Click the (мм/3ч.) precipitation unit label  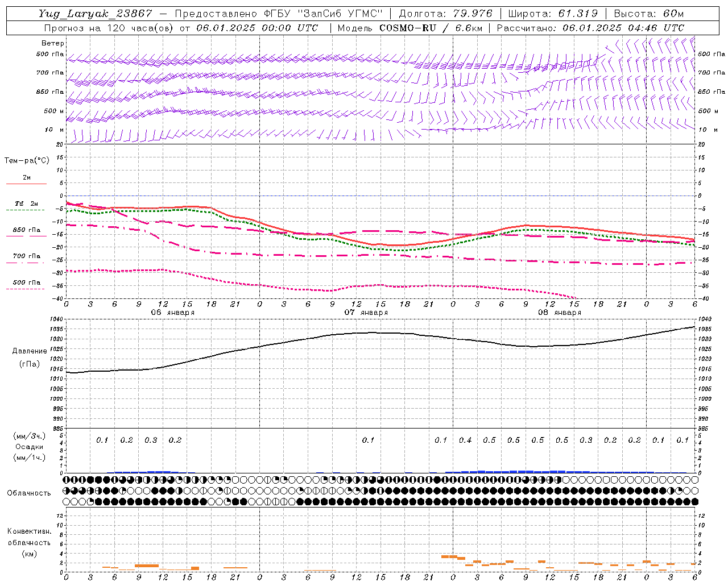[30, 436]
